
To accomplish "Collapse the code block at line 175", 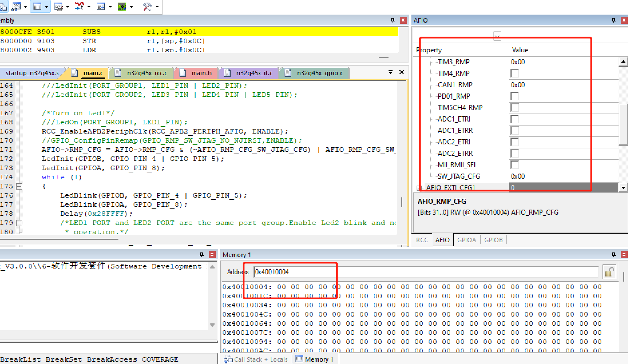I will pos(19,186).
